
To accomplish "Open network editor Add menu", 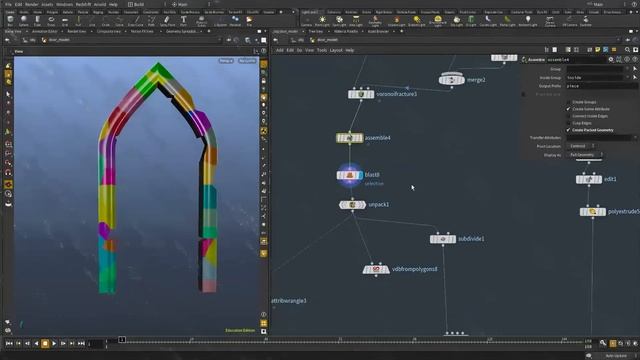I will [280, 50].
